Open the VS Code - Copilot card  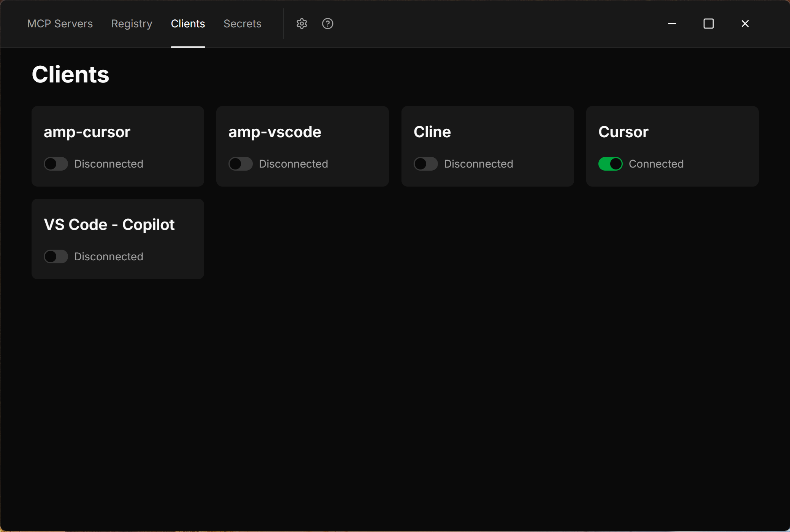pyautogui.click(x=109, y=225)
